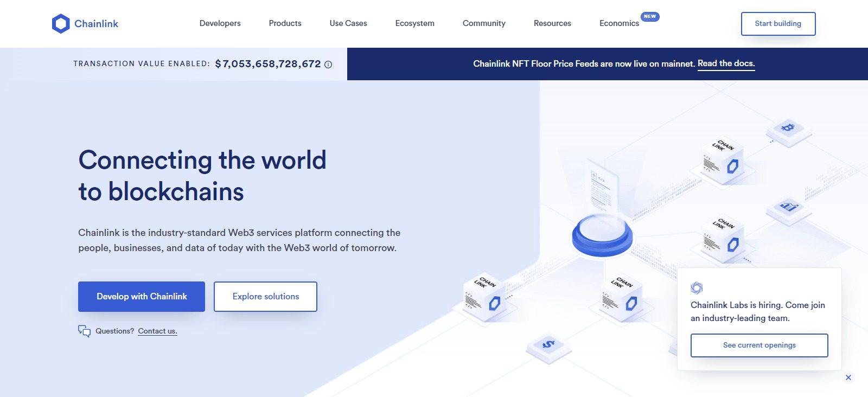Image resolution: width=868 pixels, height=397 pixels.
Task: Click the Questions? text
Action: (x=114, y=331)
